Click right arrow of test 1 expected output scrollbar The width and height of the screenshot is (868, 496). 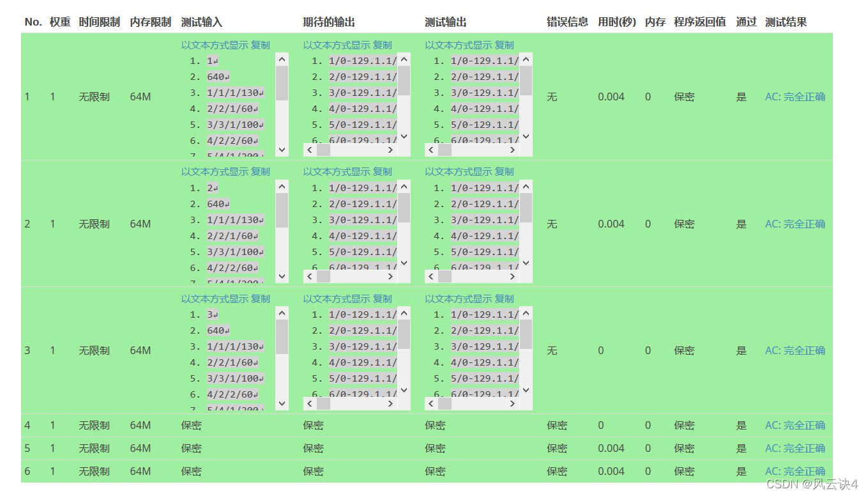coord(391,150)
